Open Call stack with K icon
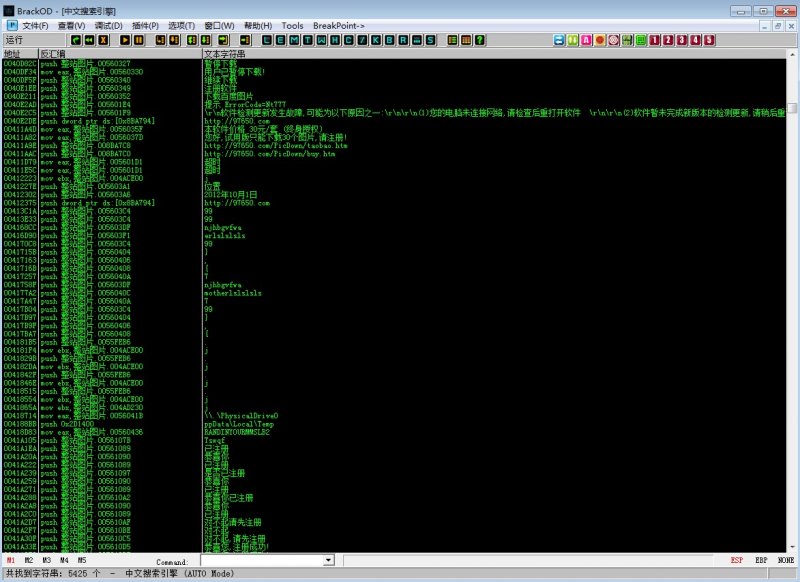The width and height of the screenshot is (800, 582). click(x=376, y=40)
